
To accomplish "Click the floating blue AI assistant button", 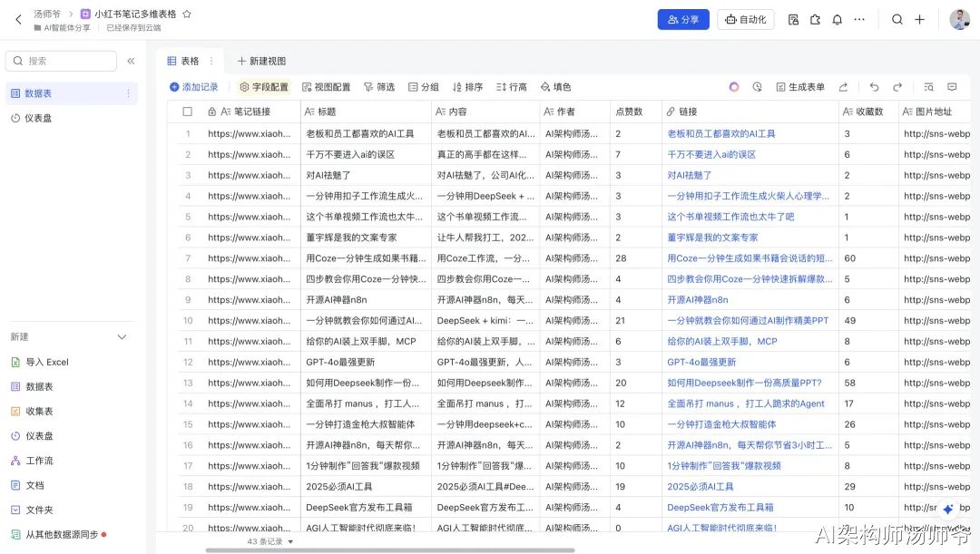I will (x=947, y=509).
